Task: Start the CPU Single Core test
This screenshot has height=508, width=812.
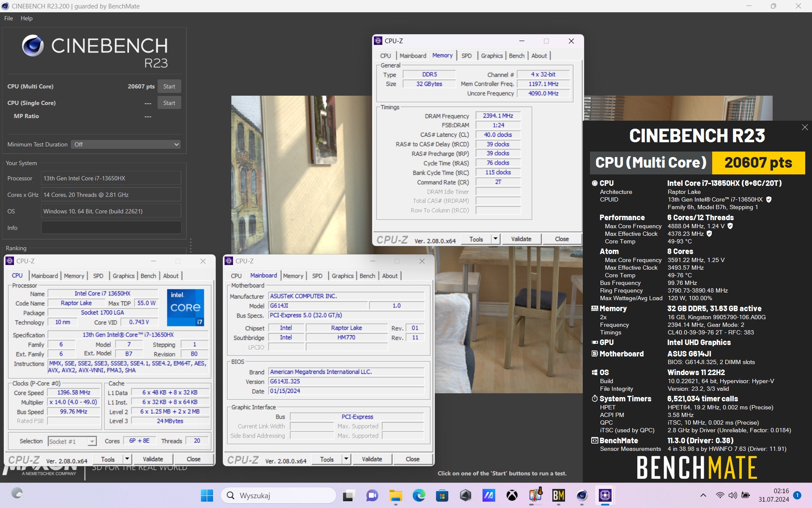Action: pos(169,103)
